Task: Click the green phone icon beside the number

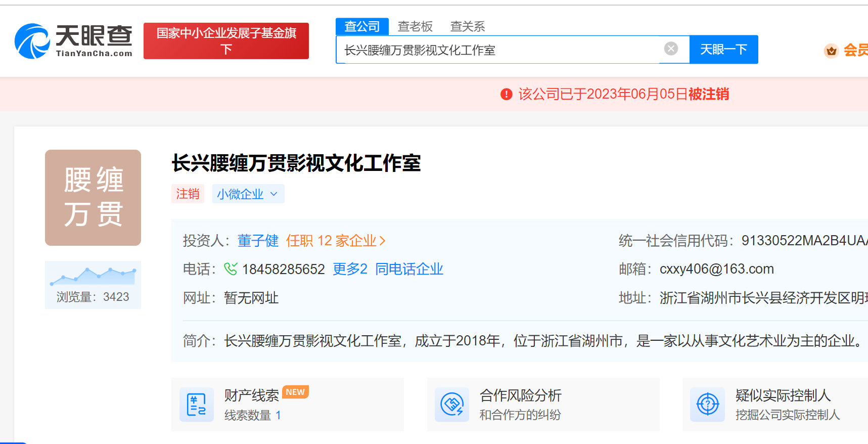Action: [x=231, y=269]
